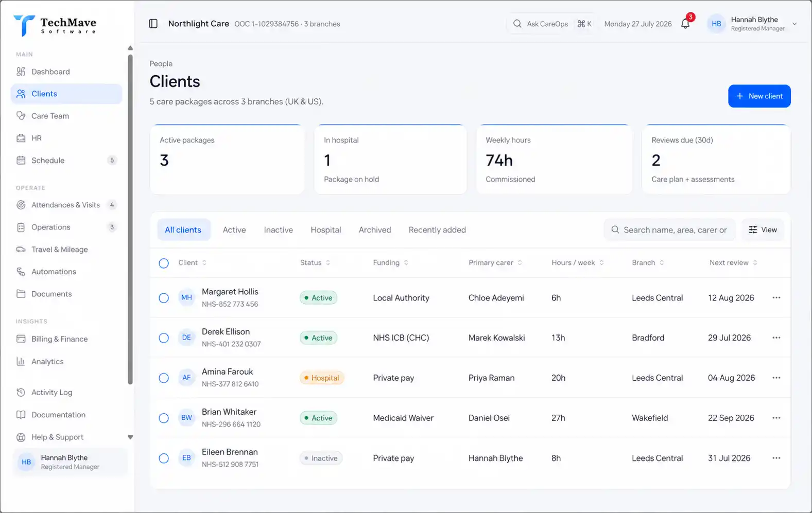Open Help & Support
Viewport: 812px width, 513px height.
[x=66, y=437]
